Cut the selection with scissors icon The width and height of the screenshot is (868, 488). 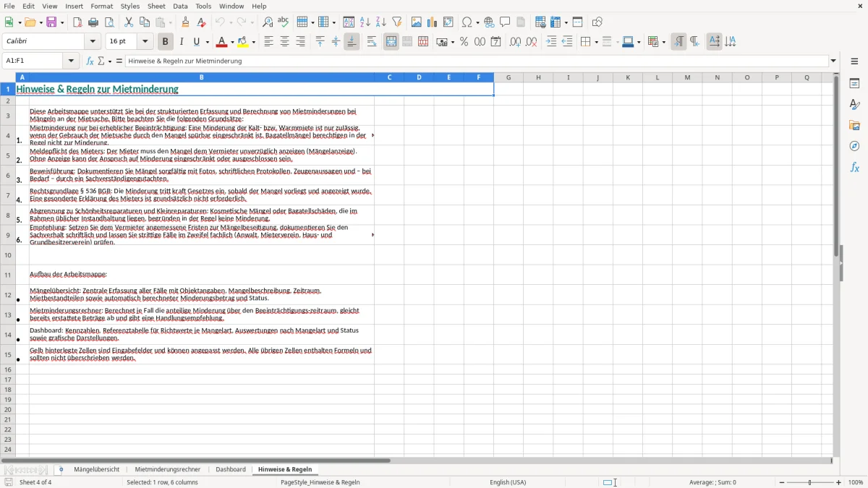pyautogui.click(x=129, y=22)
